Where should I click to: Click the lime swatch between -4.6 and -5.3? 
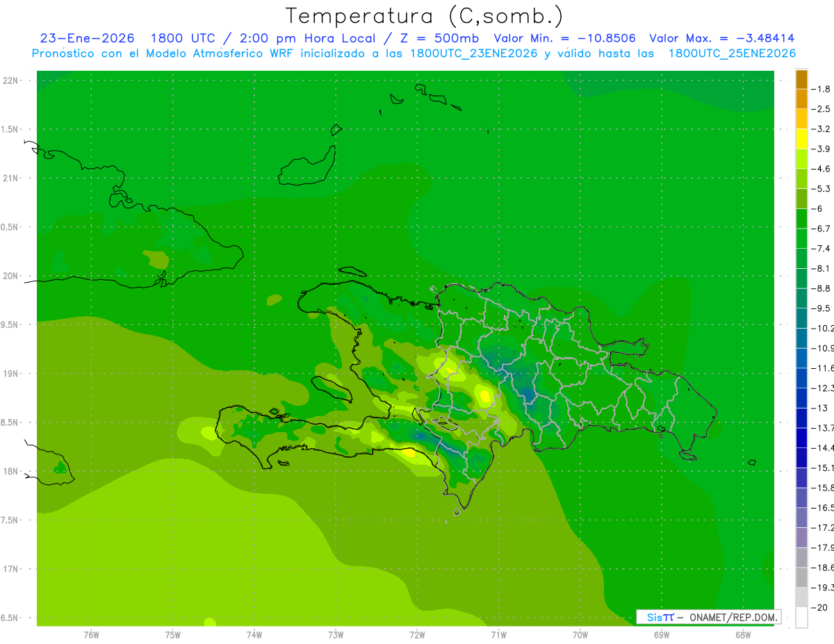(x=801, y=179)
